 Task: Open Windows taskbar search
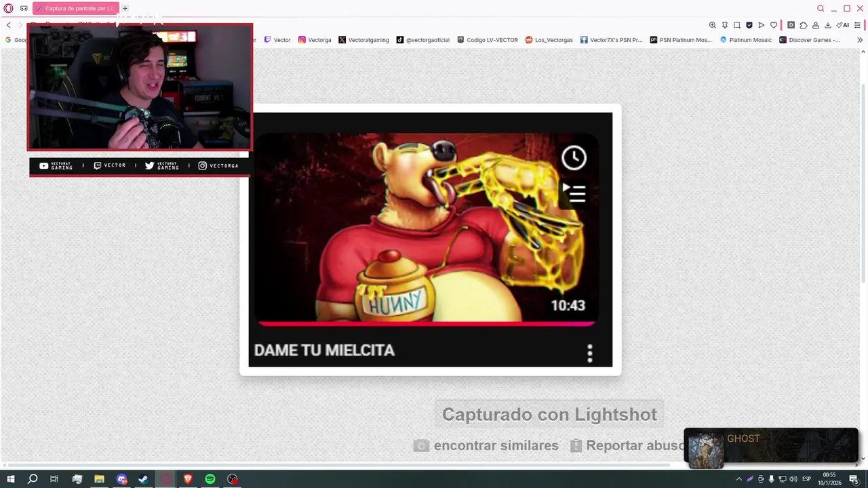[33, 479]
